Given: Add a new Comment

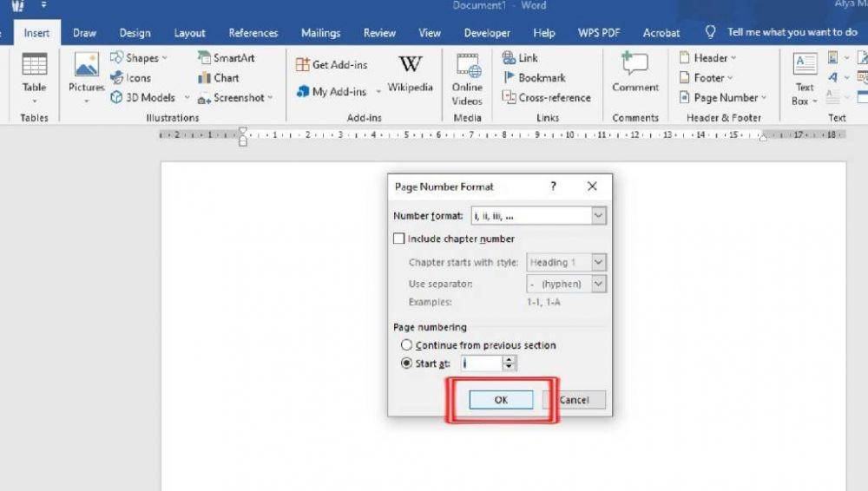Looking at the screenshot, I should (x=635, y=73).
